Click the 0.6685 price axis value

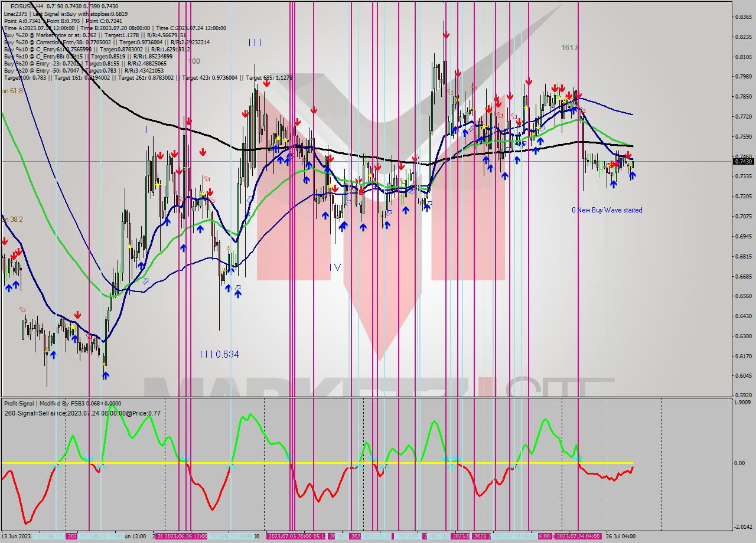(x=743, y=277)
